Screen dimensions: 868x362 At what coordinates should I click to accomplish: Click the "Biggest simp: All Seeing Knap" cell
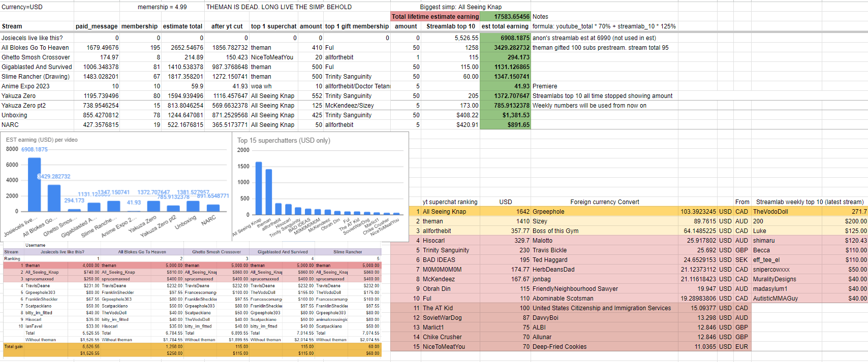(x=460, y=7)
